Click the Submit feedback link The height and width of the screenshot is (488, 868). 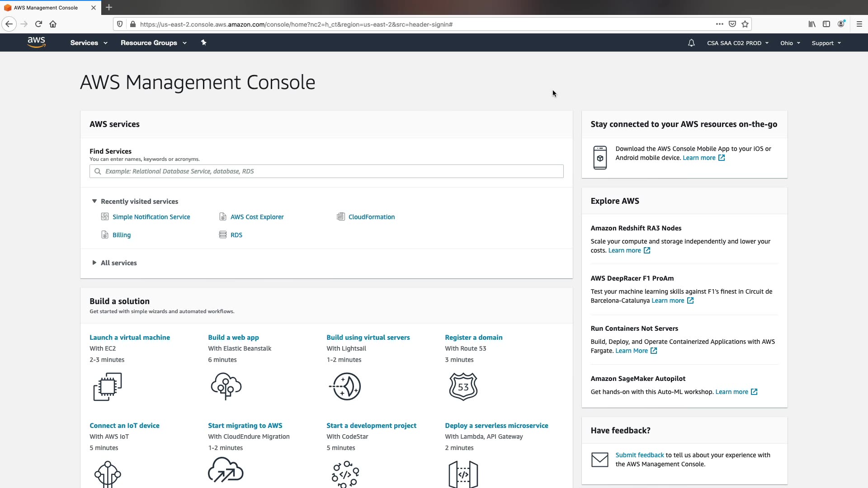[639, 455]
